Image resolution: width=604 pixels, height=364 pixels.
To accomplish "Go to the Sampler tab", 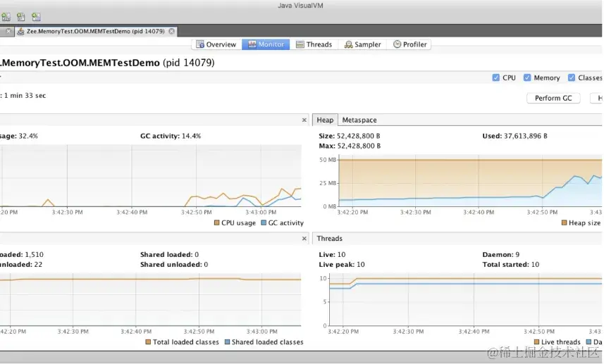I will tap(363, 44).
